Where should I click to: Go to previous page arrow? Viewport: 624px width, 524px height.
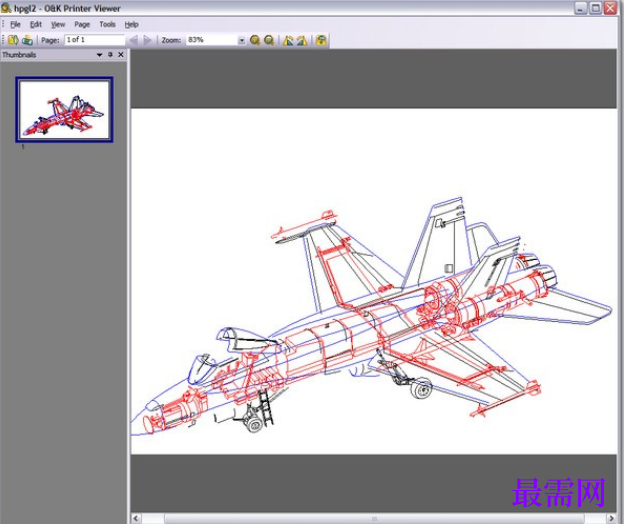134,40
